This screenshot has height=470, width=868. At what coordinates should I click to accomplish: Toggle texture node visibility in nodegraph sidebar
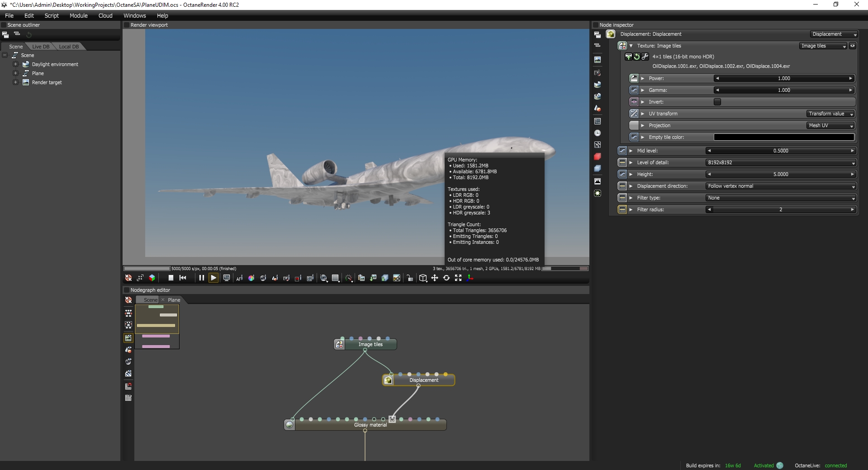pyautogui.click(x=128, y=374)
